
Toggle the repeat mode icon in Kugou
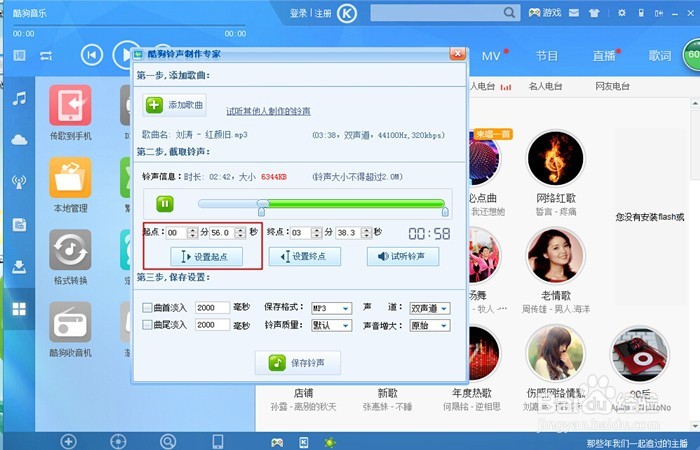point(46,56)
